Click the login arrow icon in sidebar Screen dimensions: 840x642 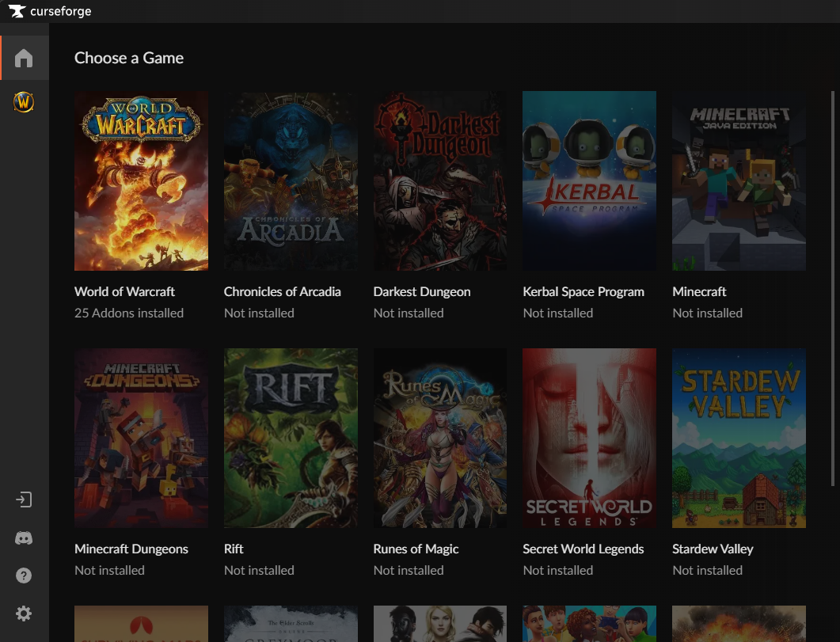pyautogui.click(x=24, y=500)
